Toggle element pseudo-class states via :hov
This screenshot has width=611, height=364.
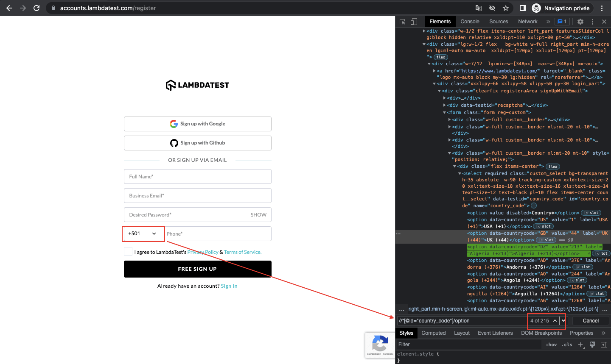click(x=551, y=345)
